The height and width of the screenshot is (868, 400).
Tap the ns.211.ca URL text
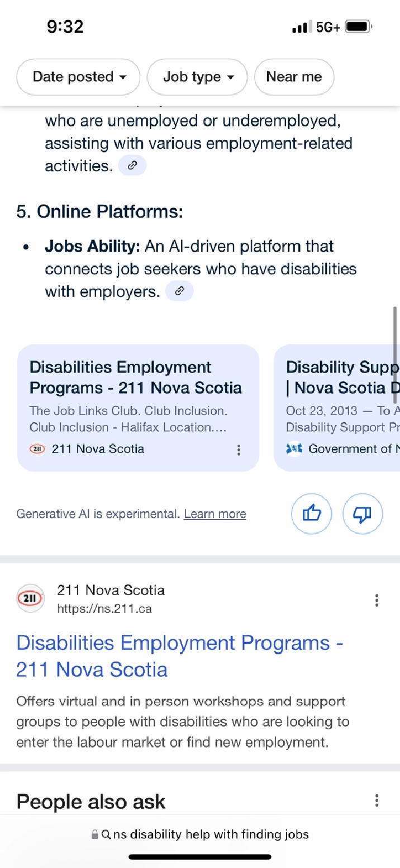[x=104, y=608]
